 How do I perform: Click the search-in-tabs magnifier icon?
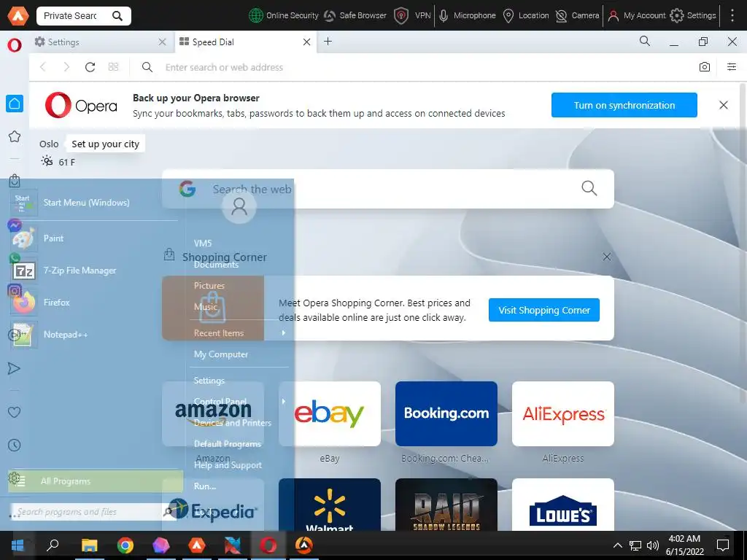645,41
